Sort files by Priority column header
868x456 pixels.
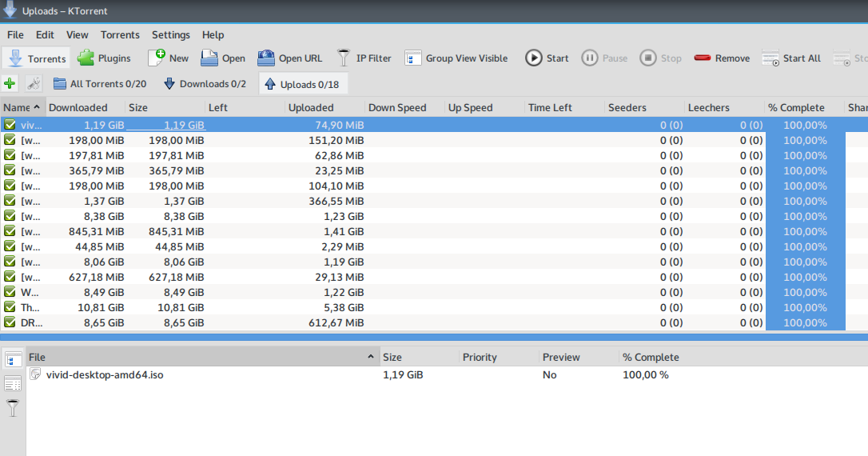pos(500,358)
